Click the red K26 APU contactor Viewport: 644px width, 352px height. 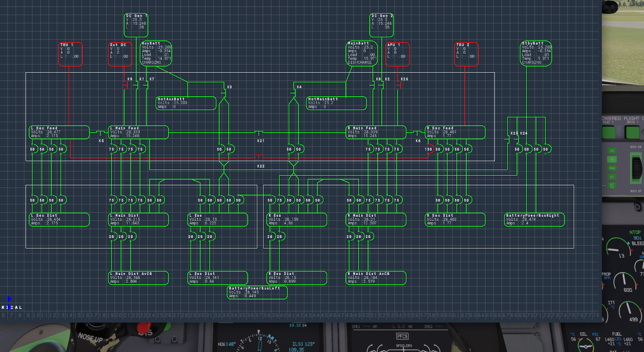tap(398, 85)
